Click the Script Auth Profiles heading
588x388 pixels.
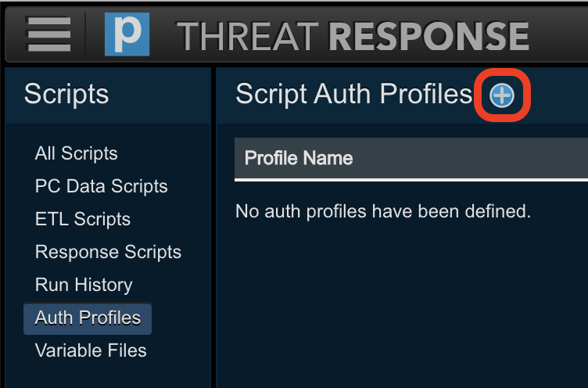353,95
